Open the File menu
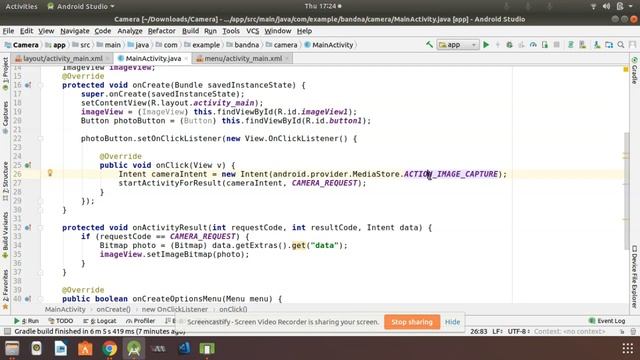The image size is (640, 360). click(8, 31)
